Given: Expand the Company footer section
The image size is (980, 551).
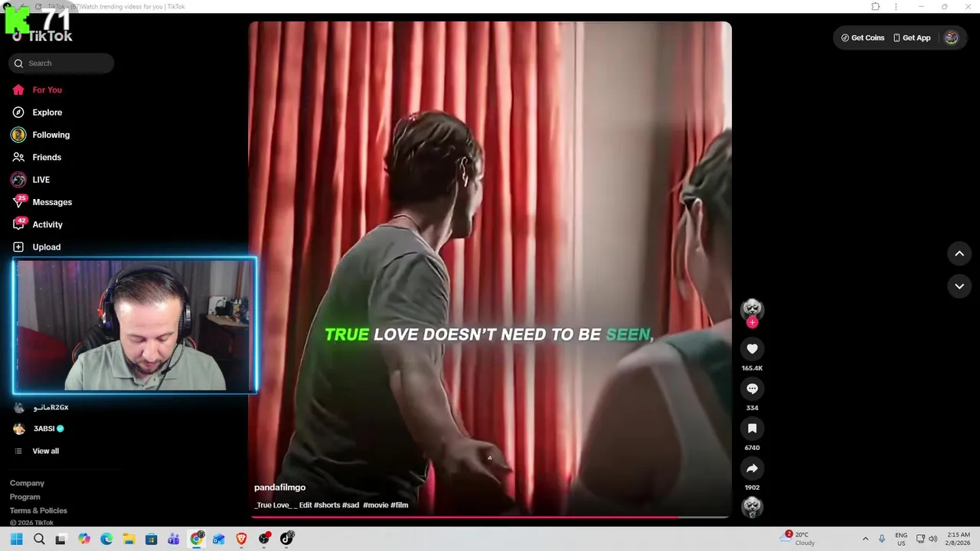Looking at the screenshot, I should coord(27,483).
